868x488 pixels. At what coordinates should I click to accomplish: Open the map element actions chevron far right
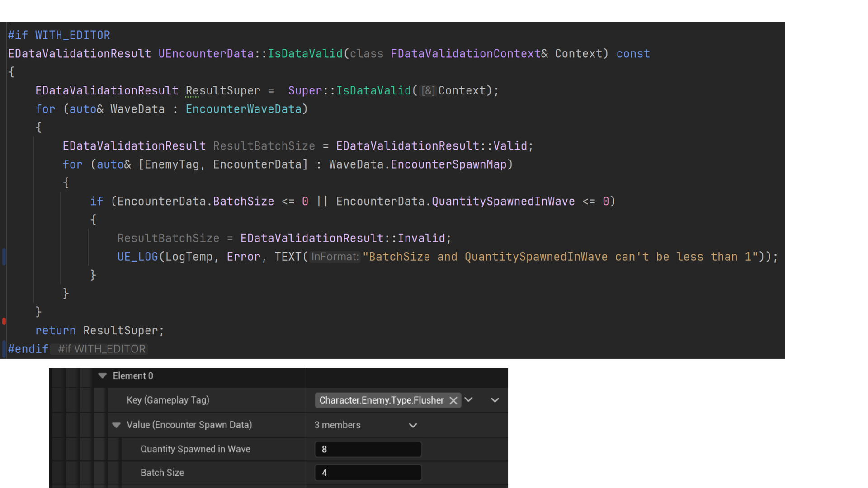tap(495, 400)
